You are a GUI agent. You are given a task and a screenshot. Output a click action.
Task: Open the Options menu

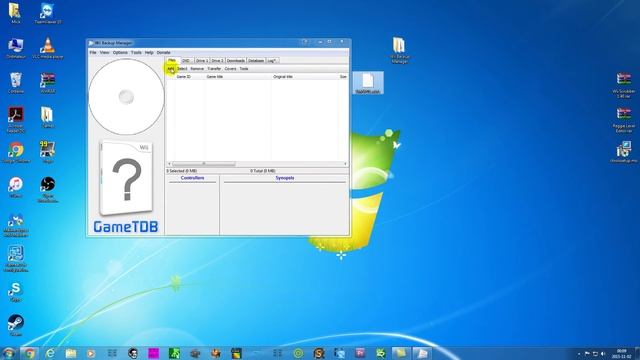point(120,53)
